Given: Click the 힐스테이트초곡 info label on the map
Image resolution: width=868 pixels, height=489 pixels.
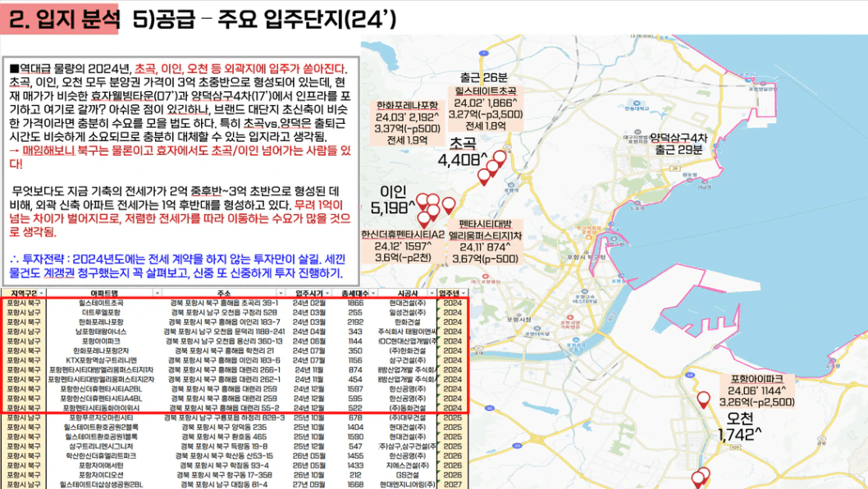Looking at the screenshot, I should pyautogui.click(x=486, y=108).
